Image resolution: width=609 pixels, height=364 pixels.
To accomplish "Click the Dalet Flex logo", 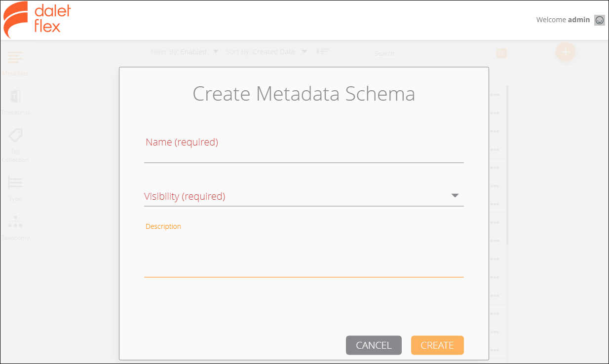I will tap(37, 20).
